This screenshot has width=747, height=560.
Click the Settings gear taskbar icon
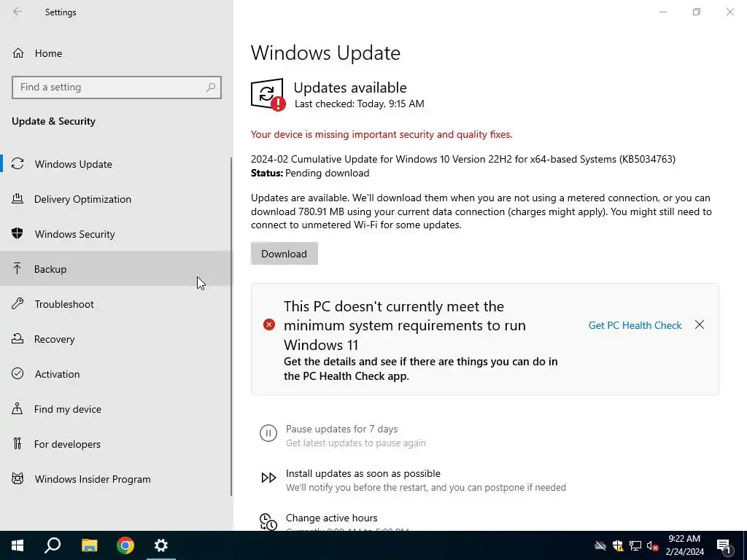coord(161,545)
